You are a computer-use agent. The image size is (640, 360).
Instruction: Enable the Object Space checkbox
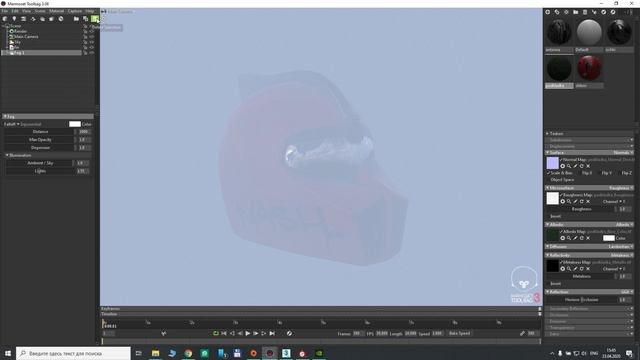[x=549, y=180]
